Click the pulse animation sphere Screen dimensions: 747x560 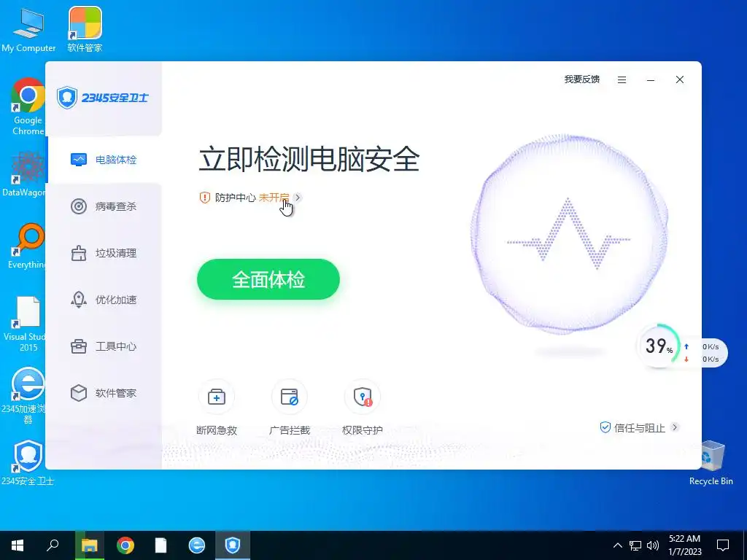(x=568, y=234)
